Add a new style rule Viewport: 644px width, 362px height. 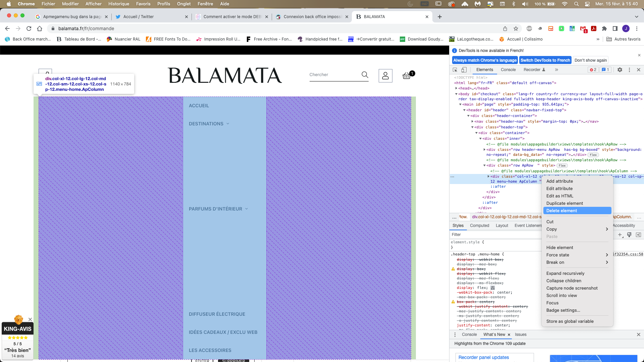pyautogui.click(x=620, y=235)
